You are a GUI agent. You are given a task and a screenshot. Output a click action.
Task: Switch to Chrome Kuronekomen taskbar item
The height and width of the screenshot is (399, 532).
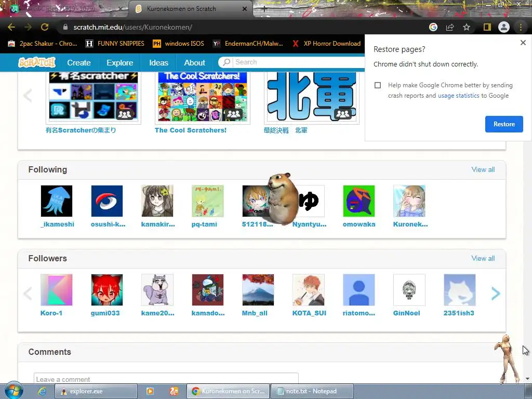[x=228, y=391]
